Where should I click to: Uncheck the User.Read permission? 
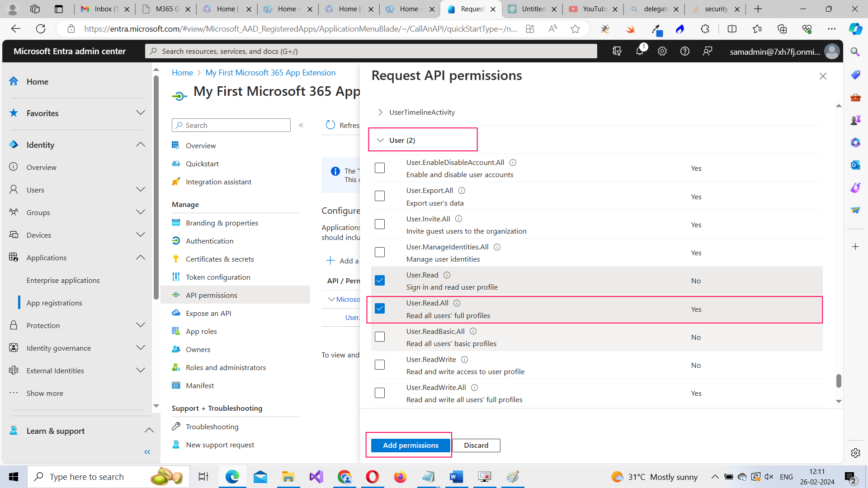(x=379, y=280)
